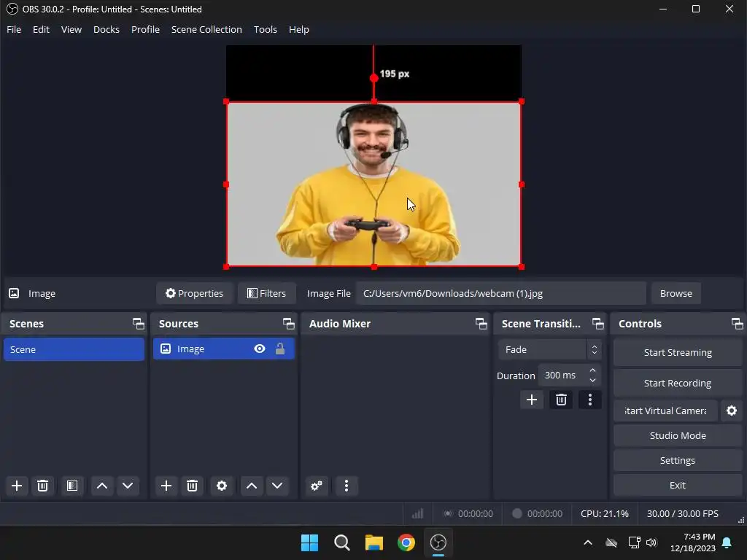The image size is (747, 560).
Task: Add a new source with plus icon
Action: coord(166,486)
